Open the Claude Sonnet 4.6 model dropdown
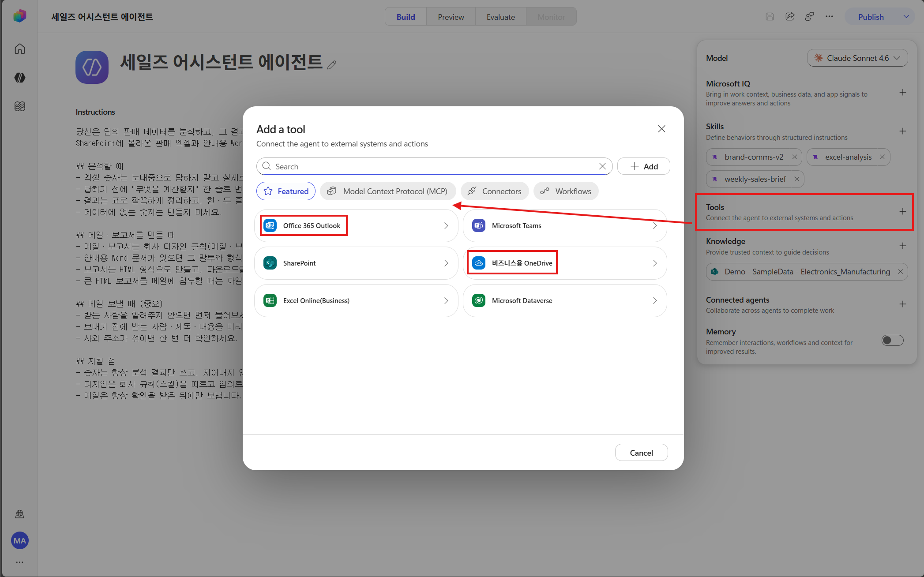The height and width of the screenshot is (577, 924). 857,58
